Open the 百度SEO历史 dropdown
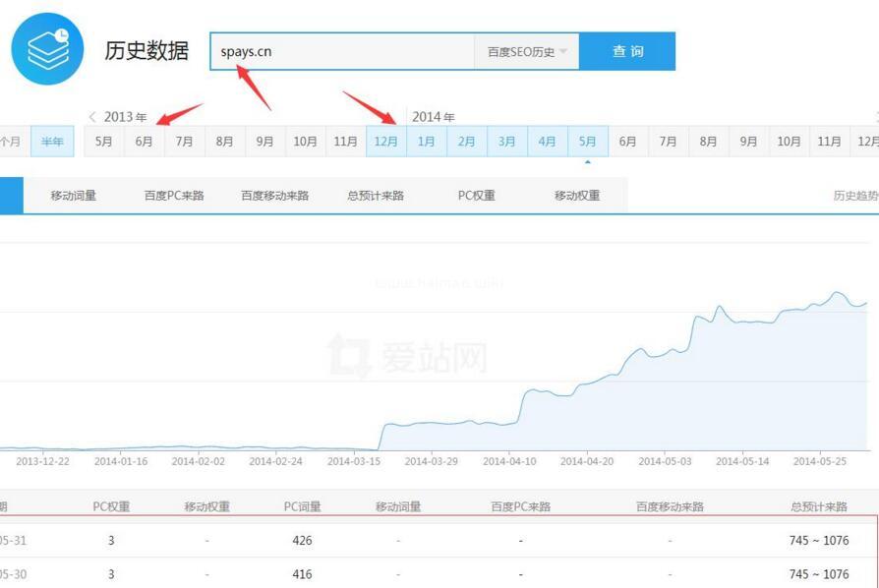The width and height of the screenshot is (879, 588). tap(527, 52)
